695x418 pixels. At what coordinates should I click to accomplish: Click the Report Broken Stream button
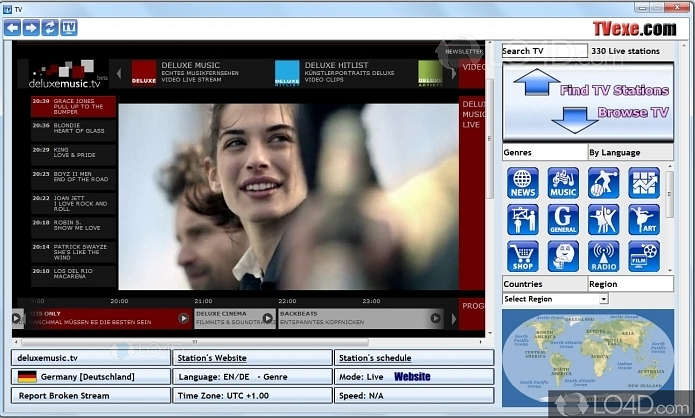(91, 395)
